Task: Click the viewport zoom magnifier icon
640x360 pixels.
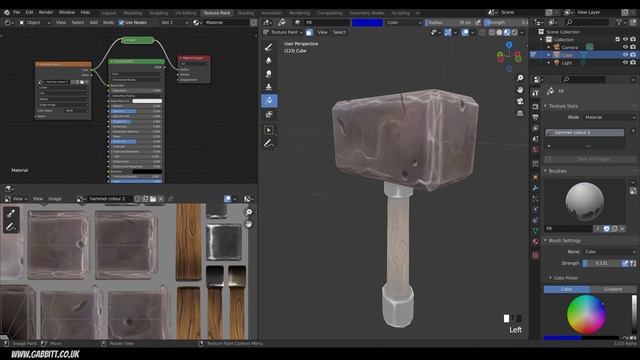Action: click(x=520, y=78)
